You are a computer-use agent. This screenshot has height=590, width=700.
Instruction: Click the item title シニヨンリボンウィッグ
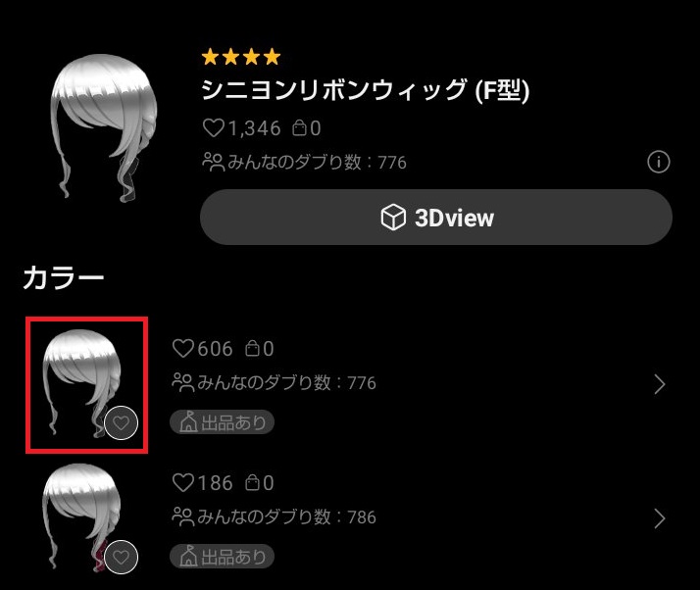tap(334, 90)
